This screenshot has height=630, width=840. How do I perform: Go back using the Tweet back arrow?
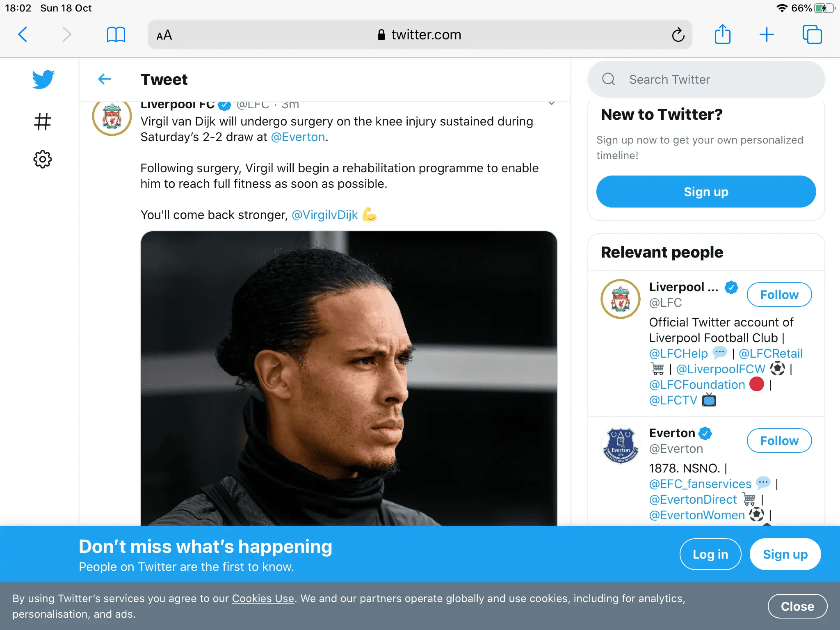point(105,79)
